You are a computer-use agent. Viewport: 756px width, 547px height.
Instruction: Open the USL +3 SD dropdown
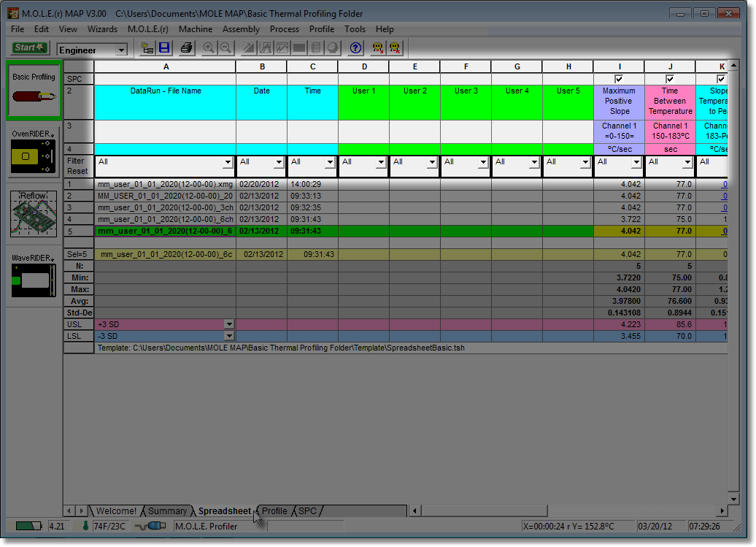[229, 325]
